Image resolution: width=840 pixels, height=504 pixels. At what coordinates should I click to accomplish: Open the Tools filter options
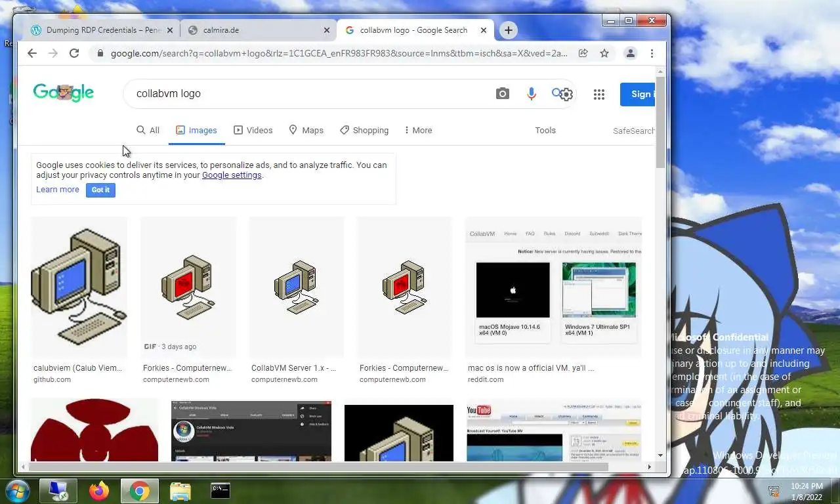pyautogui.click(x=545, y=131)
